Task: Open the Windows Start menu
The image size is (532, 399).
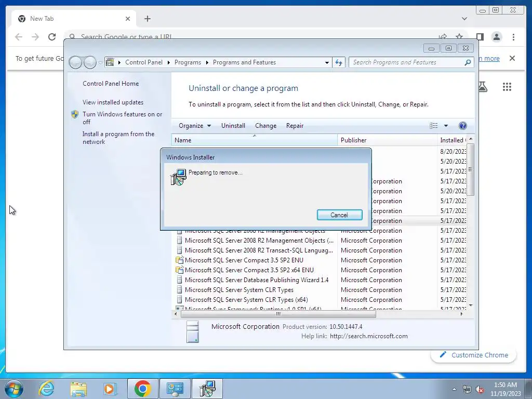Action: [14, 389]
